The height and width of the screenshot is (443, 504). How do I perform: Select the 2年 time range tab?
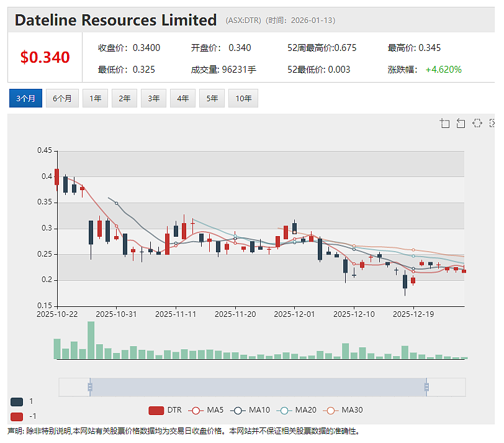124,98
